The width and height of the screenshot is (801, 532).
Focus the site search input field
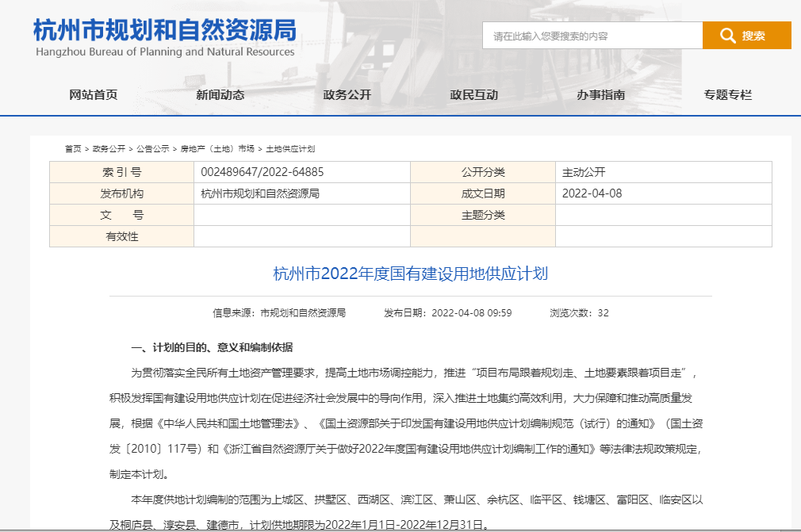tap(592, 36)
